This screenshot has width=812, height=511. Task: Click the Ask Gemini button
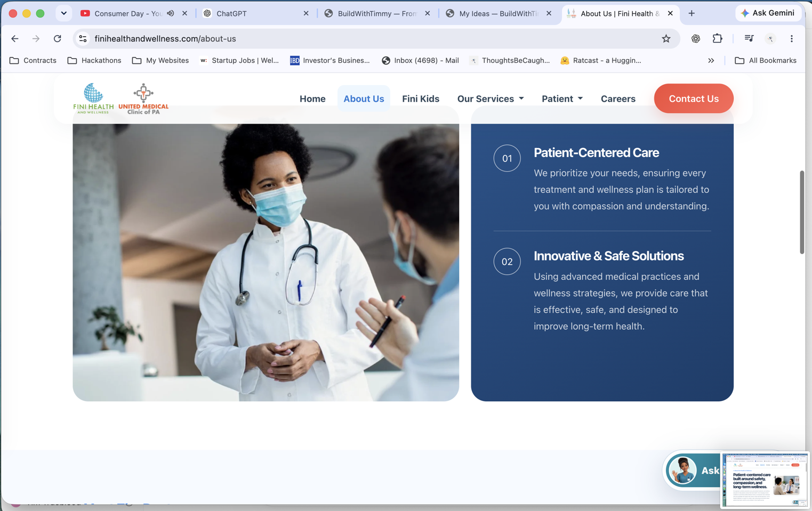pos(768,13)
